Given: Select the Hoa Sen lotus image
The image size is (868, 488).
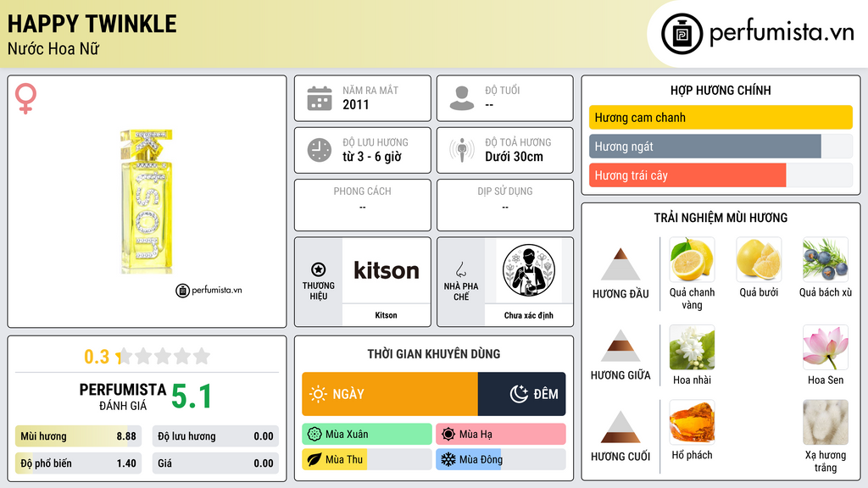Looking at the screenshot, I should 826,347.
